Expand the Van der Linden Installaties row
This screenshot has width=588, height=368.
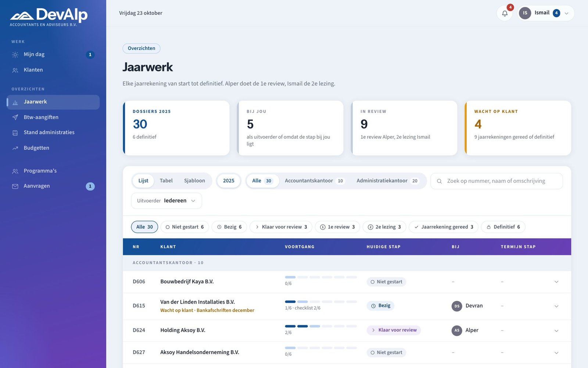pos(556,306)
